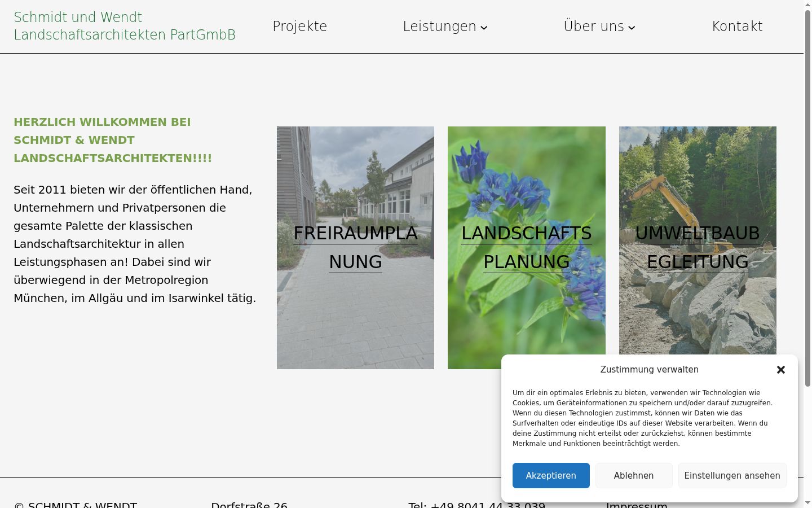The image size is (812, 508).
Task: Click the scrollbar up arrow
Action: (807, 5)
